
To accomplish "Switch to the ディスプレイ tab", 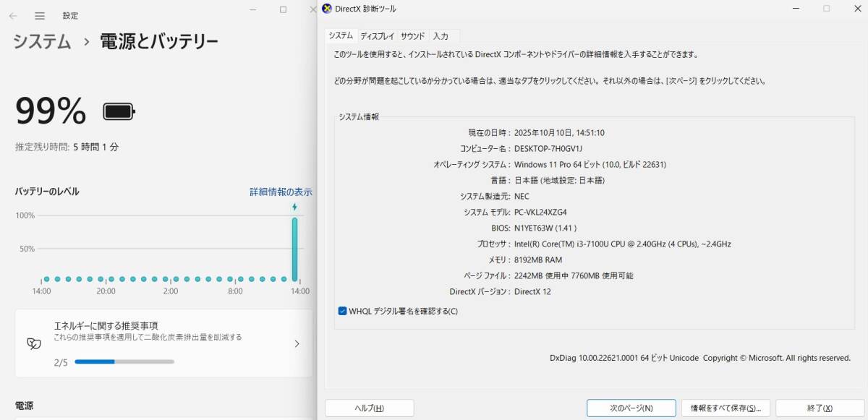I will click(377, 35).
